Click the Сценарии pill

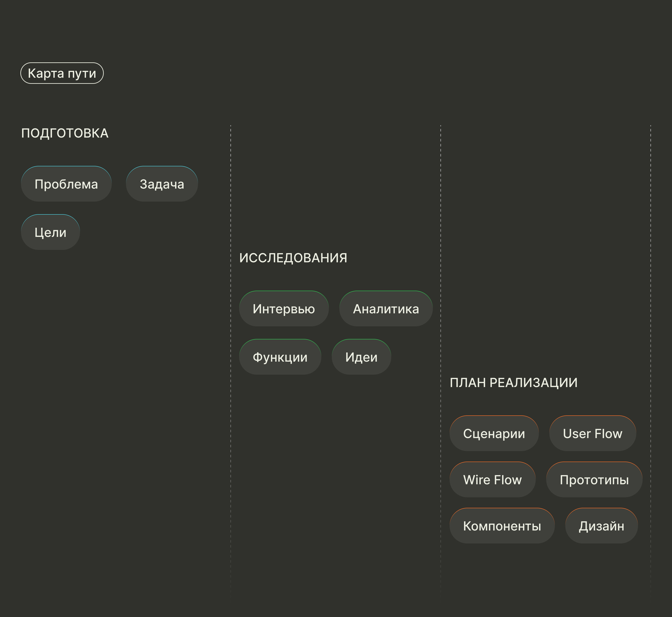(x=494, y=433)
